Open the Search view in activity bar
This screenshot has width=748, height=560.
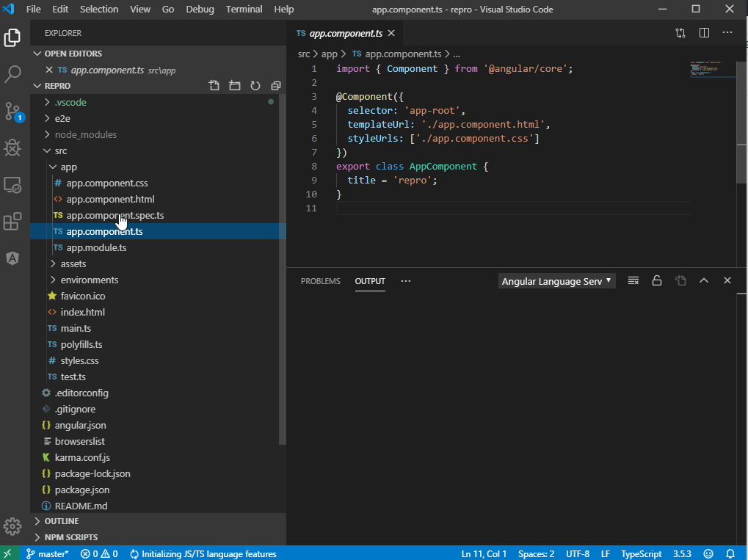point(12,74)
